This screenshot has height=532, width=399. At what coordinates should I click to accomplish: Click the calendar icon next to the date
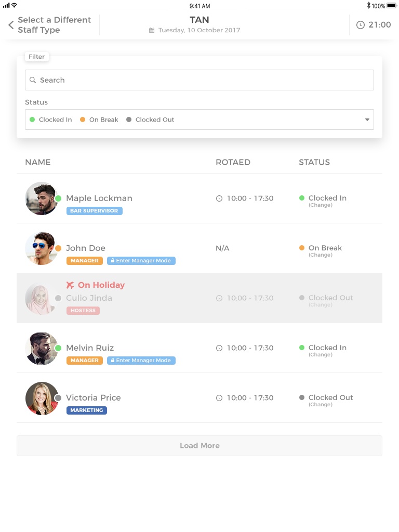tap(152, 30)
